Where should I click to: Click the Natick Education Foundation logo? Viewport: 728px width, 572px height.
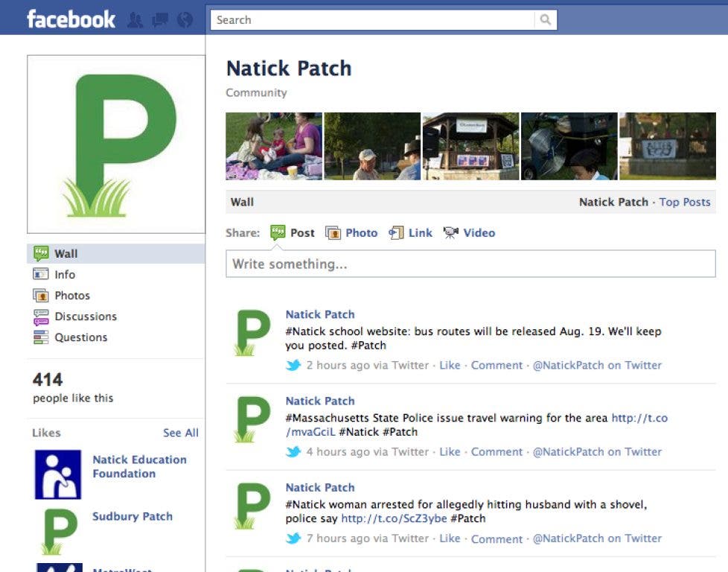click(58, 474)
